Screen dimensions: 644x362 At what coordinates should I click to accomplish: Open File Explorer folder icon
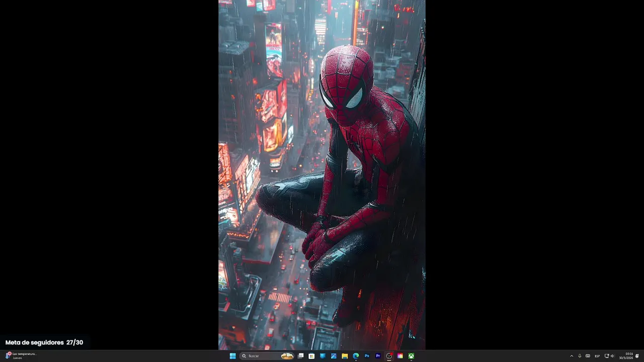click(345, 356)
